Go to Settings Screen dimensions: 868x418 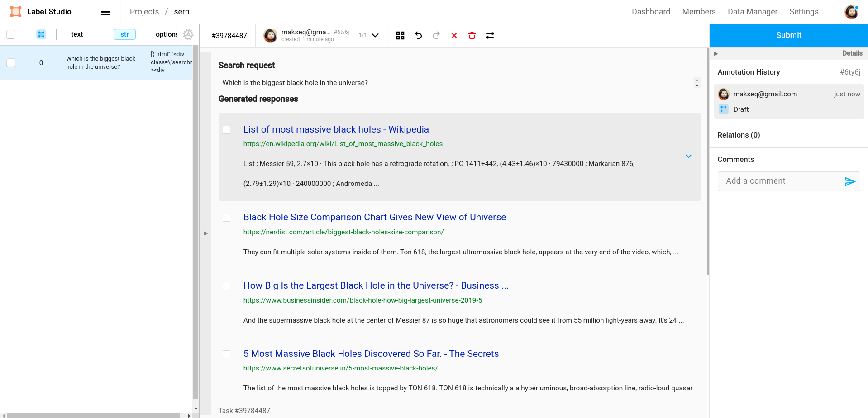(804, 12)
